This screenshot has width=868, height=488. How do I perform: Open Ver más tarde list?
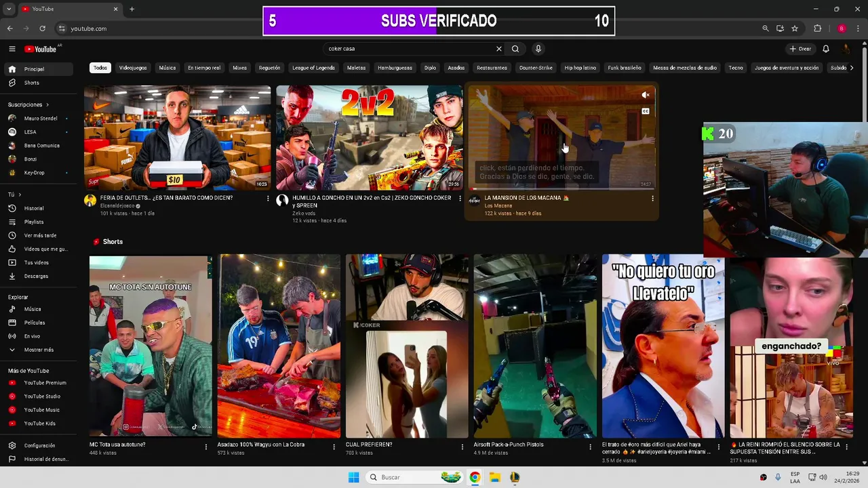click(39, 235)
